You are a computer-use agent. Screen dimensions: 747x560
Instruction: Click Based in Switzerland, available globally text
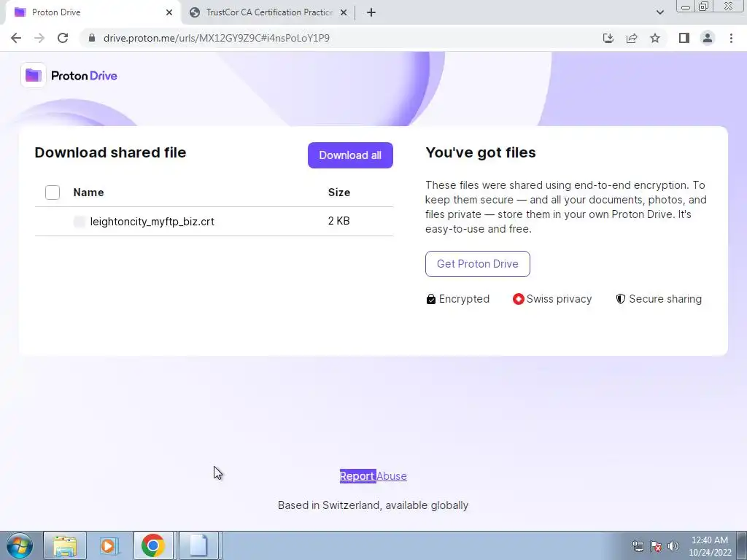[x=373, y=505]
